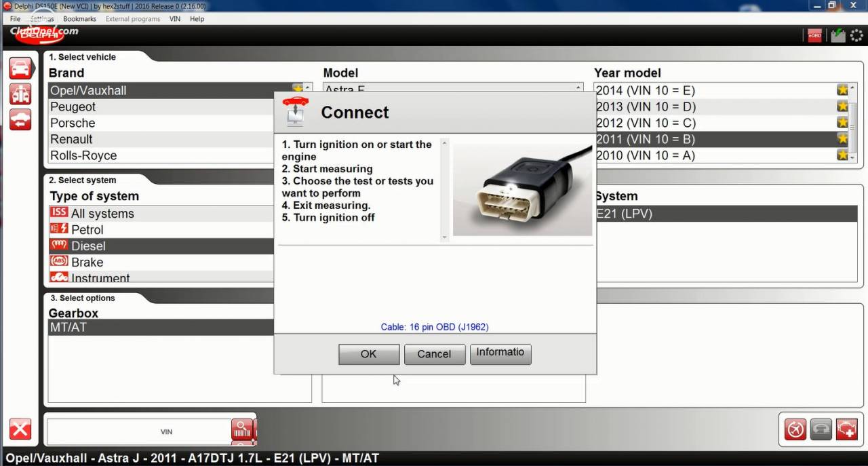
Task: Toggle favorite star on Opel/Vauxhall brand row
Action: pyautogui.click(x=297, y=89)
